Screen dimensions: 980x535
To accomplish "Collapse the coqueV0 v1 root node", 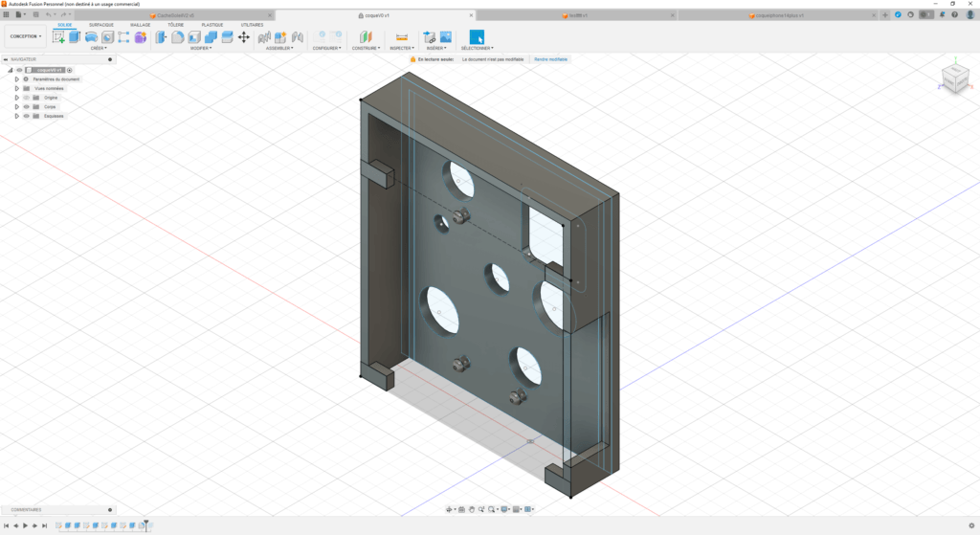I will pos(11,70).
